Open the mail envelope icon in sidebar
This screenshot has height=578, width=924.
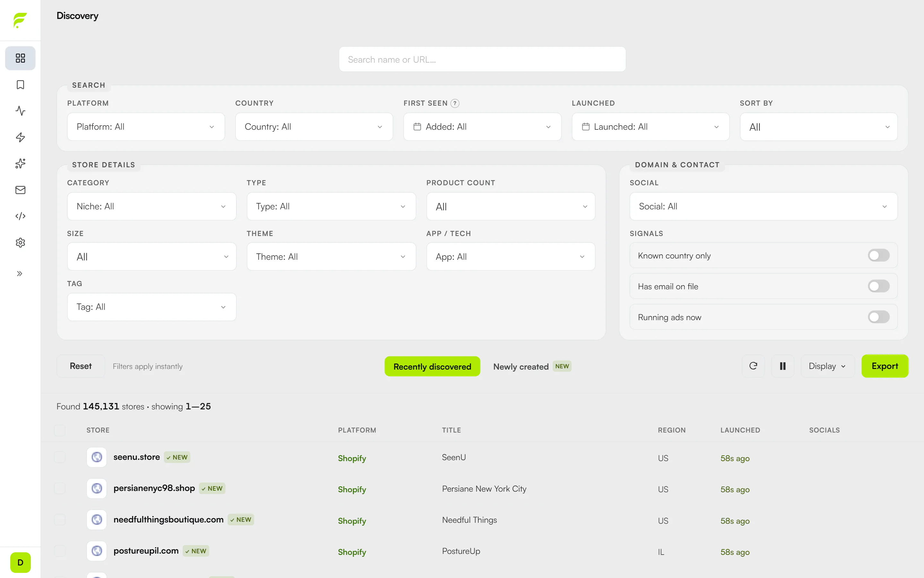tap(20, 190)
